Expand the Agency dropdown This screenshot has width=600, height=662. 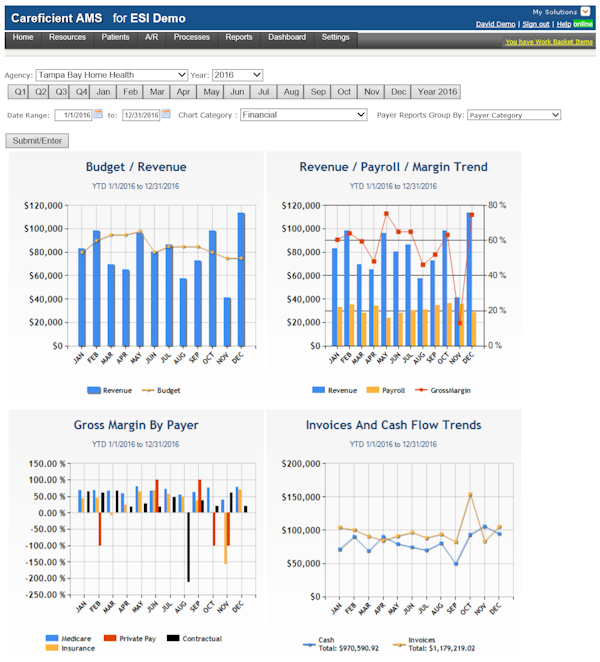coord(112,75)
